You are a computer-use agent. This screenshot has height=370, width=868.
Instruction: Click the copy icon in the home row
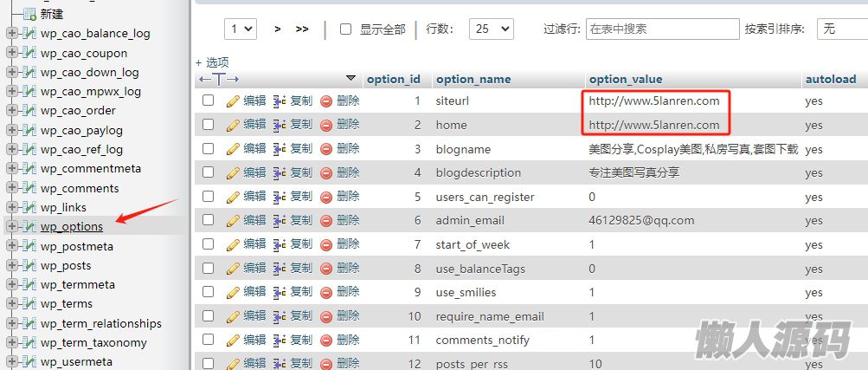pyautogui.click(x=280, y=125)
